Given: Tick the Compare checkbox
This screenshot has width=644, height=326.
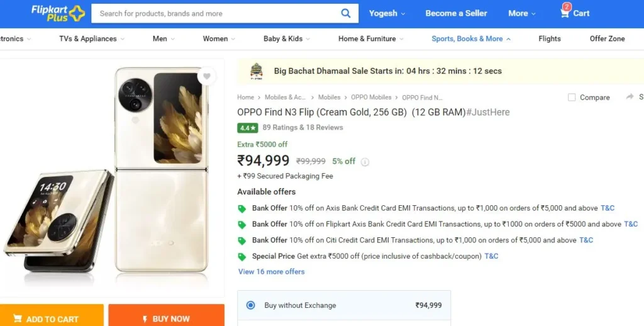Looking at the screenshot, I should 571,98.
